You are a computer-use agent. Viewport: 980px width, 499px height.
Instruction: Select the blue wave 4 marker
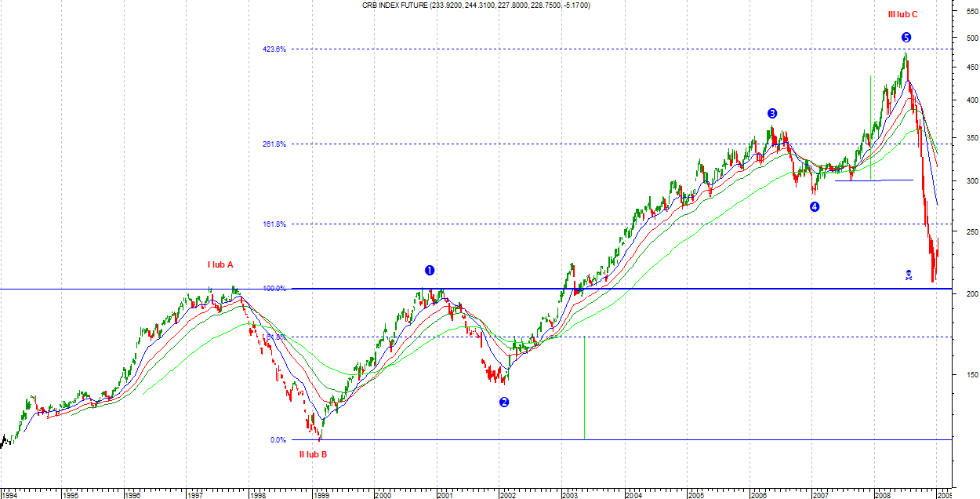pos(815,207)
